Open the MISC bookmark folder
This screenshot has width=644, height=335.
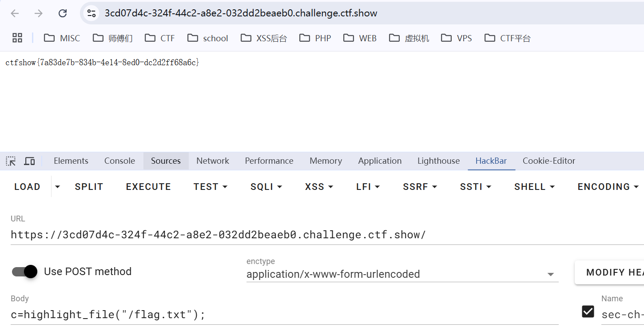pyautogui.click(x=62, y=38)
